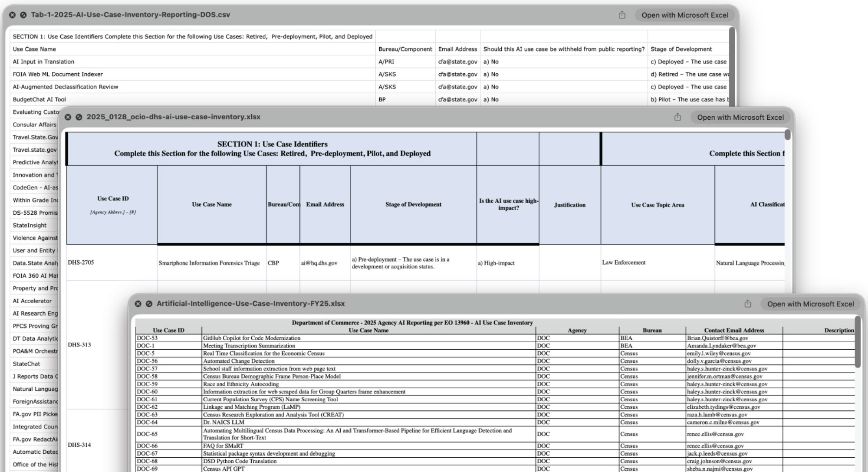Click the share icon in the DOS csv window

(x=622, y=15)
